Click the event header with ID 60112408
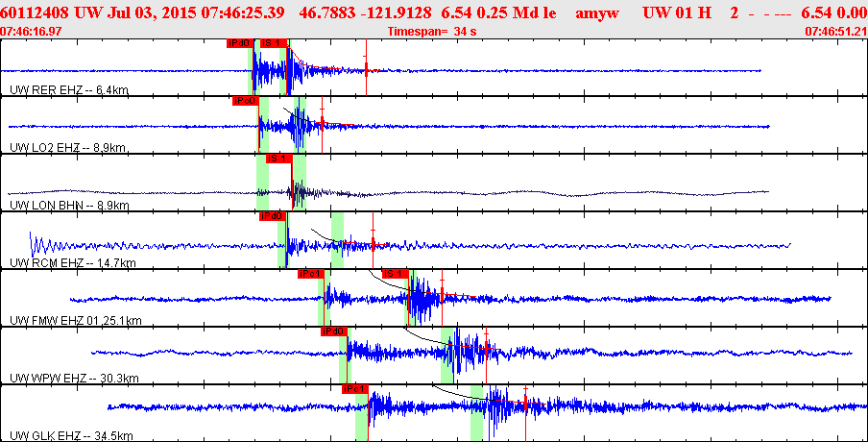868x442 pixels. point(434,12)
